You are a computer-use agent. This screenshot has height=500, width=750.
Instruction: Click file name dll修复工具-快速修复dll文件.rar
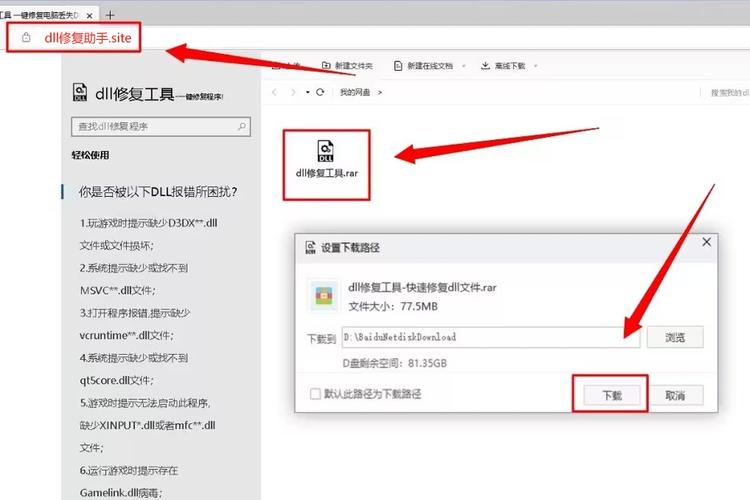pyautogui.click(x=422, y=287)
